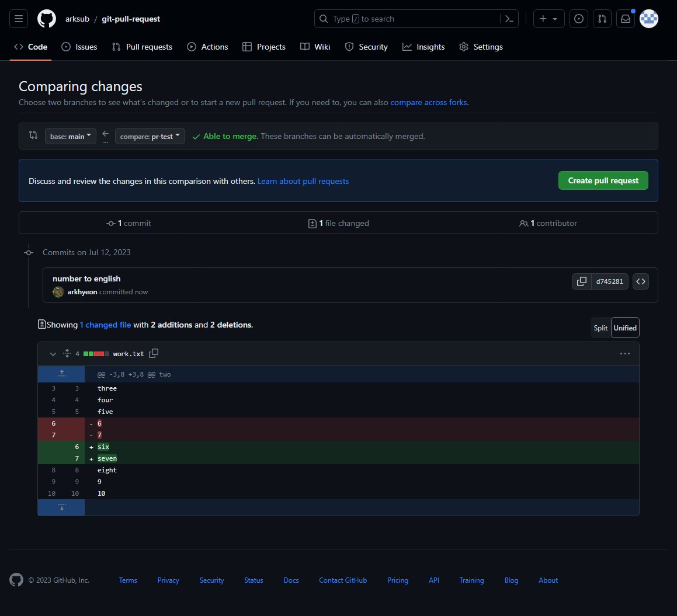
Task: Open work.txt file options menu
Action: point(624,353)
